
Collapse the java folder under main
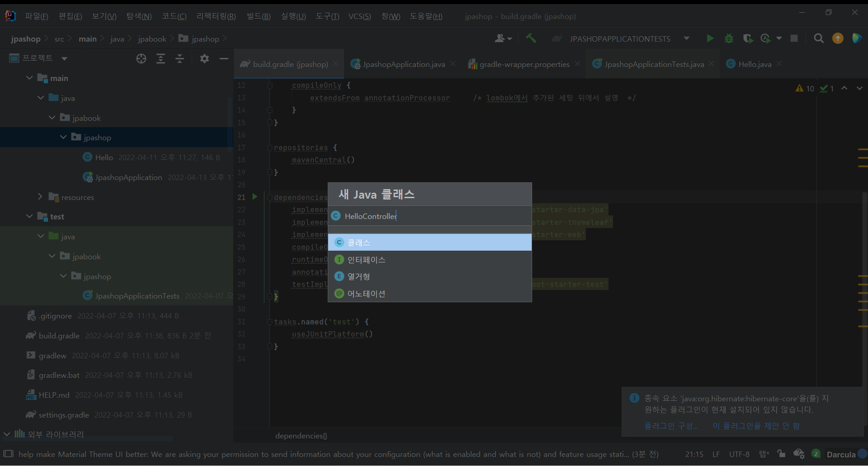pos(41,98)
